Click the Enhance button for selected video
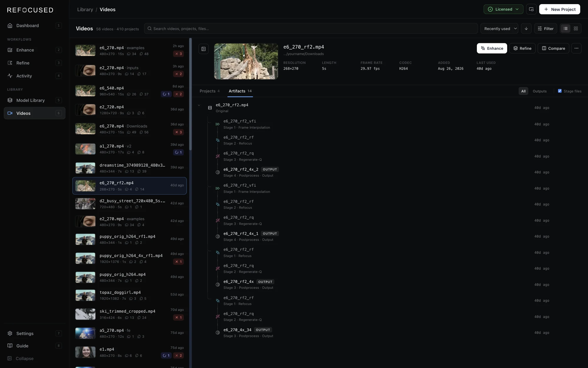This screenshot has width=588, height=368. click(x=492, y=48)
